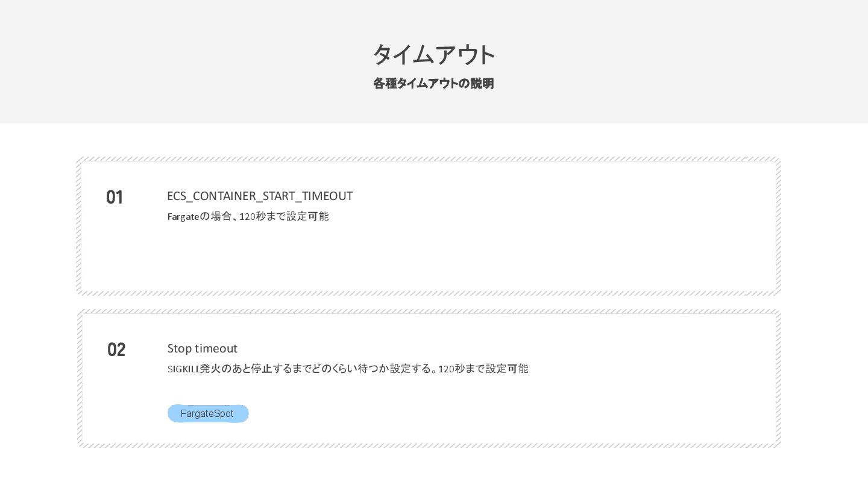
Task: Click the タイムアウト slide title
Action: coord(433,54)
